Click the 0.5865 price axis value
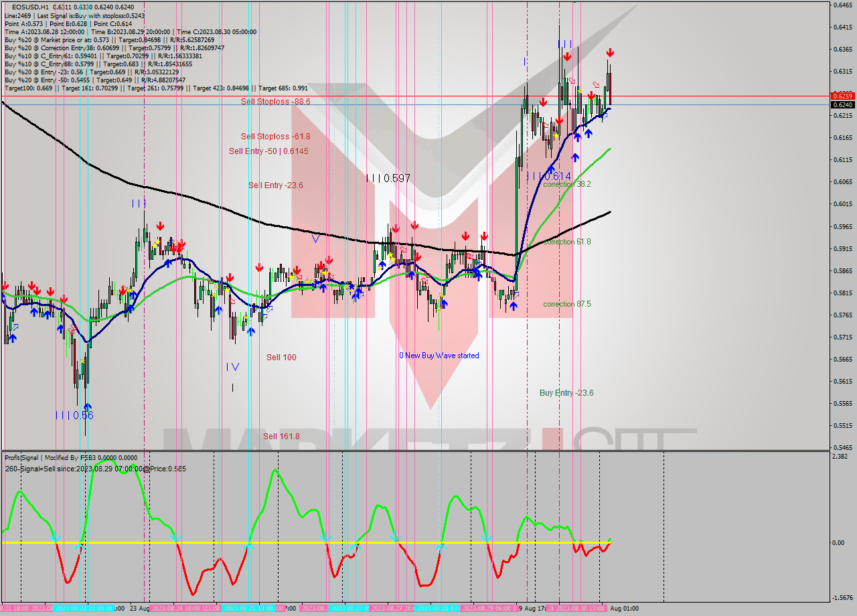 [843, 271]
